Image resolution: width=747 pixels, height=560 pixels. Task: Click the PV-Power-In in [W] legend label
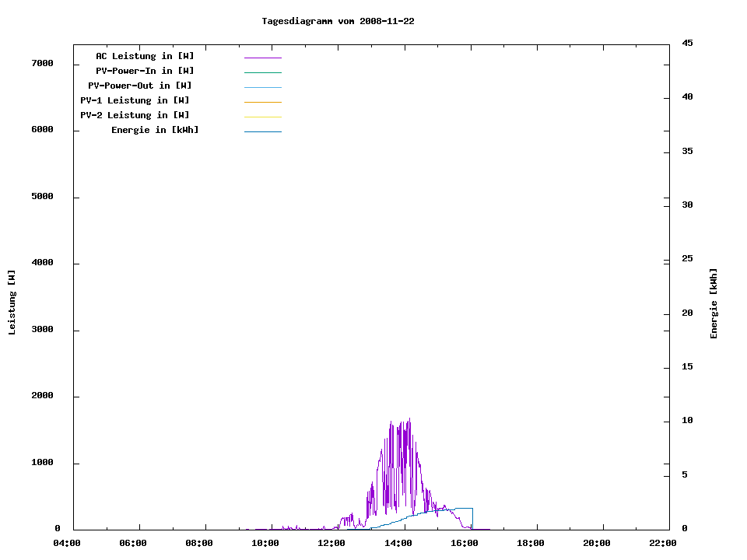150,71
